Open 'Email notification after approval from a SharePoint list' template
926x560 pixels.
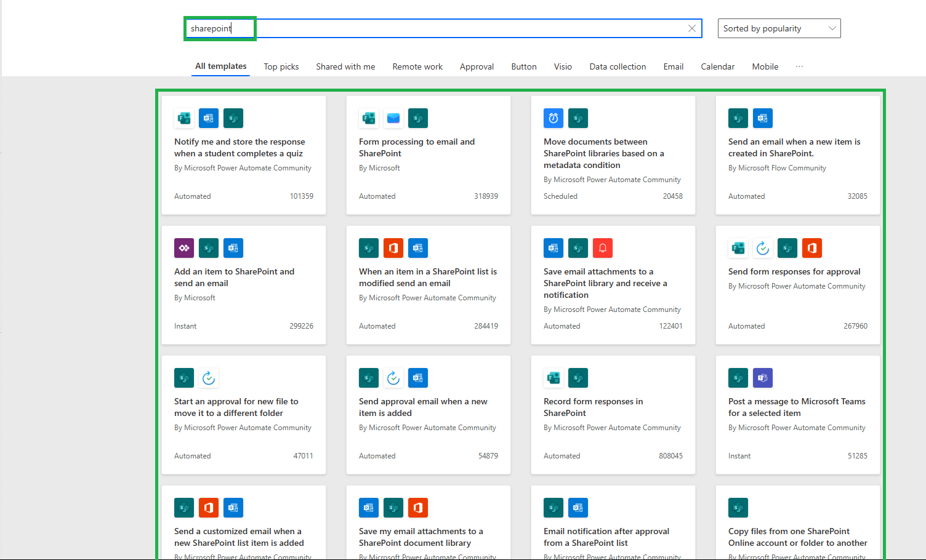click(x=613, y=522)
